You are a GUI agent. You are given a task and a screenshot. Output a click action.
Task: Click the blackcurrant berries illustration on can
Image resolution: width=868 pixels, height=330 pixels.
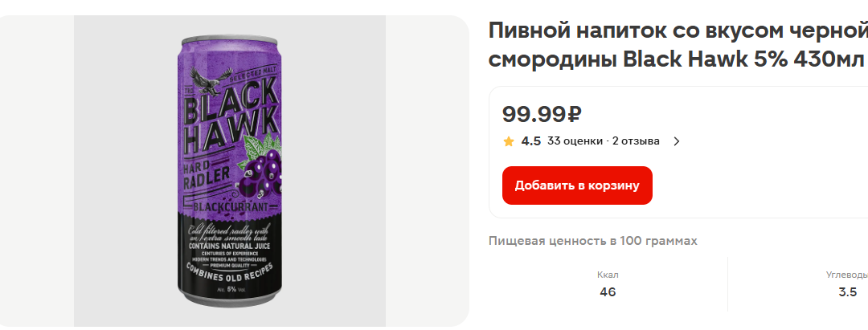259,170
